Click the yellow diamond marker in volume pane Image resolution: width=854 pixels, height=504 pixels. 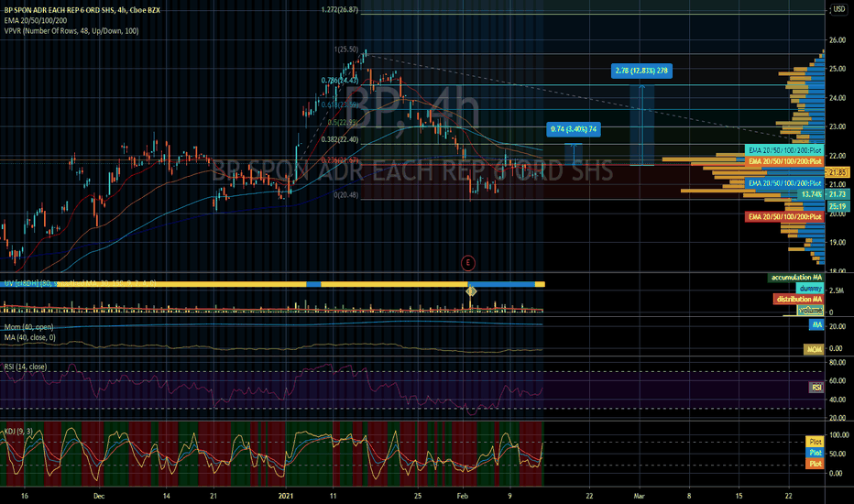point(471,291)
